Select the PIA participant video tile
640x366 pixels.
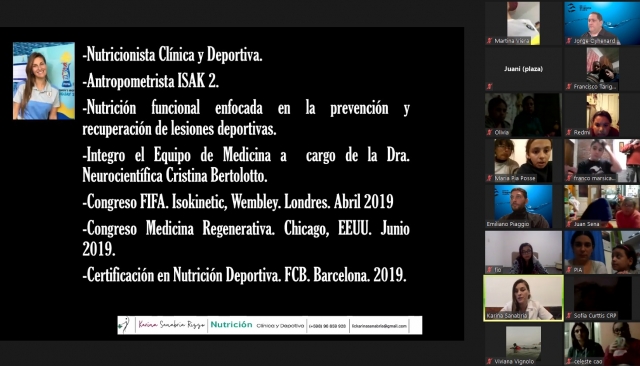602,252
